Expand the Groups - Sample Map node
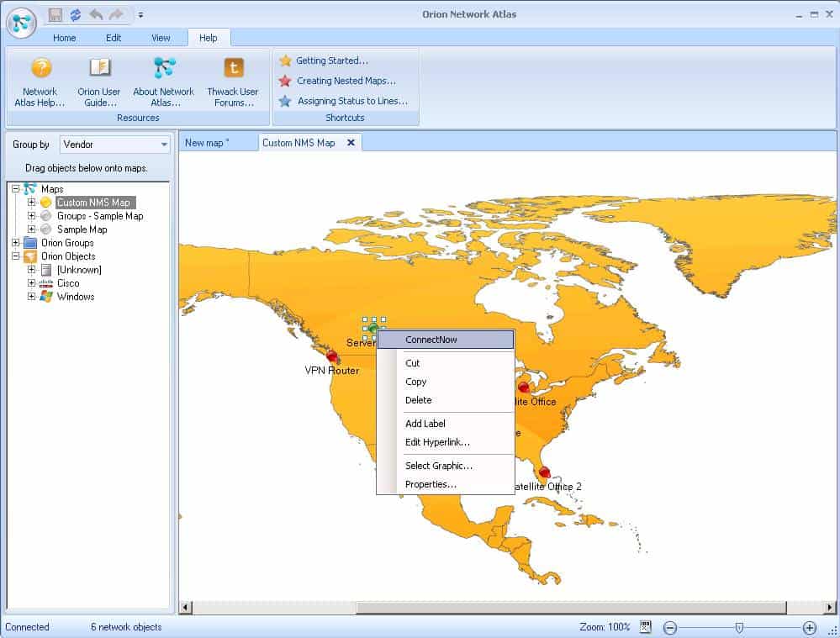Image resolution: width=840 pixels, height=638 pixels. (32, 216)
